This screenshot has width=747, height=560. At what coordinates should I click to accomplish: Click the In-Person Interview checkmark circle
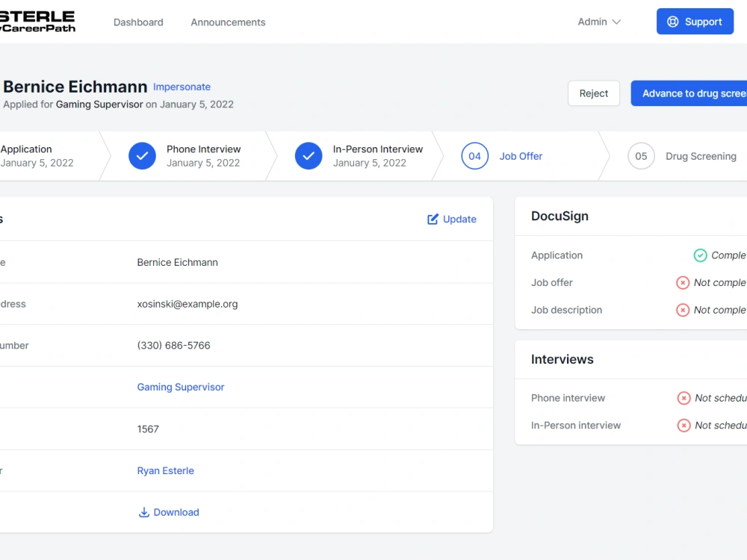[x=309, y=156]
